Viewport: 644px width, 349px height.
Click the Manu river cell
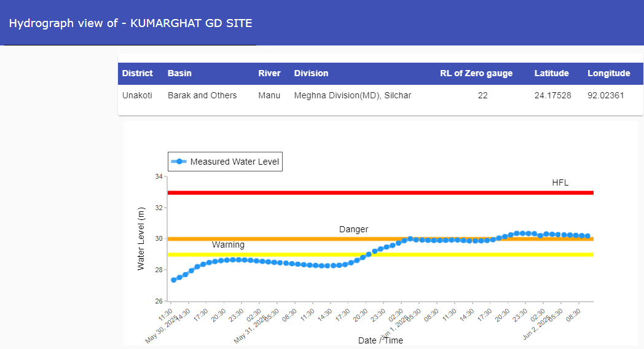[x=269, y=96]
